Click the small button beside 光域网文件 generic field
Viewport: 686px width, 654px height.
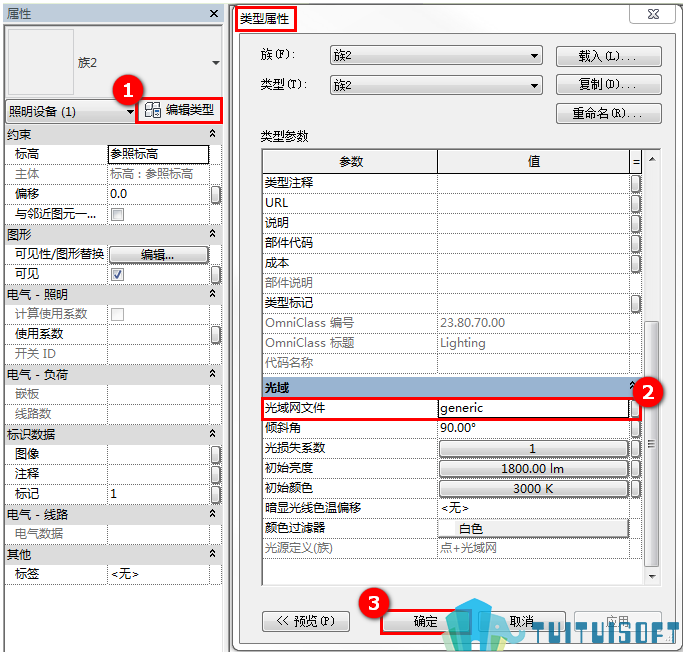tap(635, 409)
